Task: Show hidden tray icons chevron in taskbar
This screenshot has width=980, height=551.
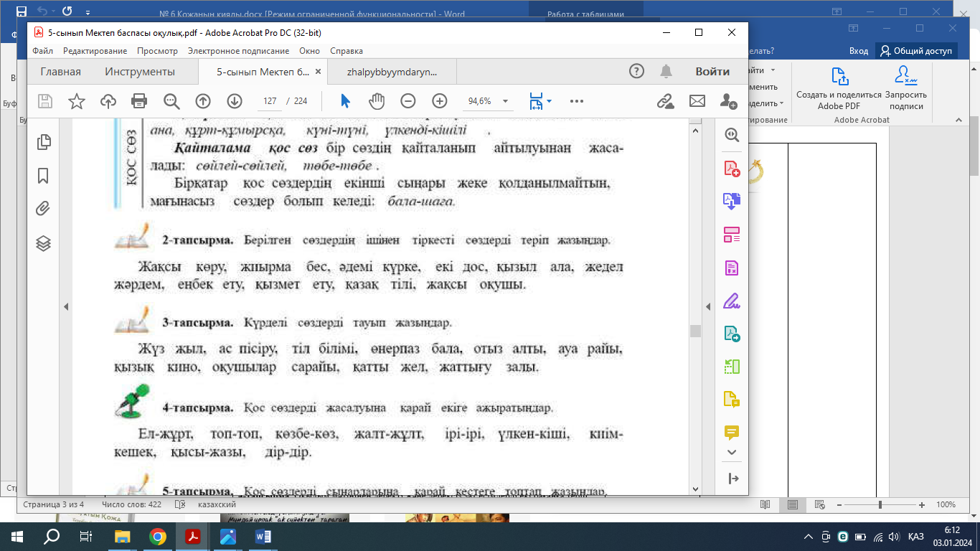Action: (x=808, y=537)
